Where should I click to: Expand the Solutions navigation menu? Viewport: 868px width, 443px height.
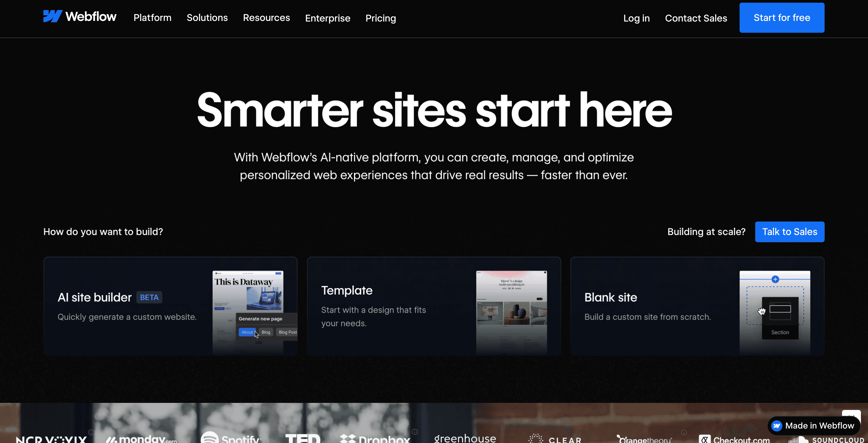coord(207,18)
